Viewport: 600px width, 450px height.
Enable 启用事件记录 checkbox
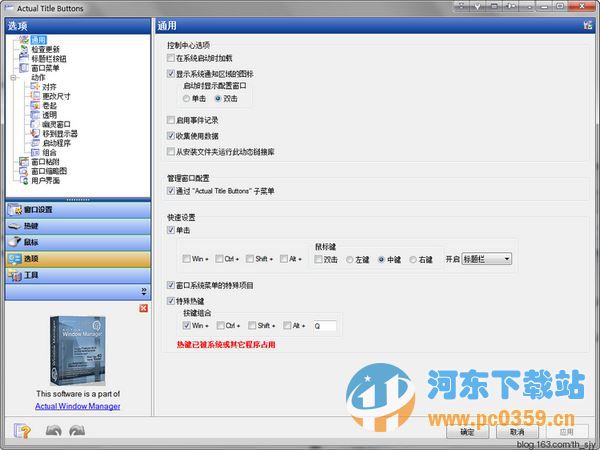[x=171, y=120]
